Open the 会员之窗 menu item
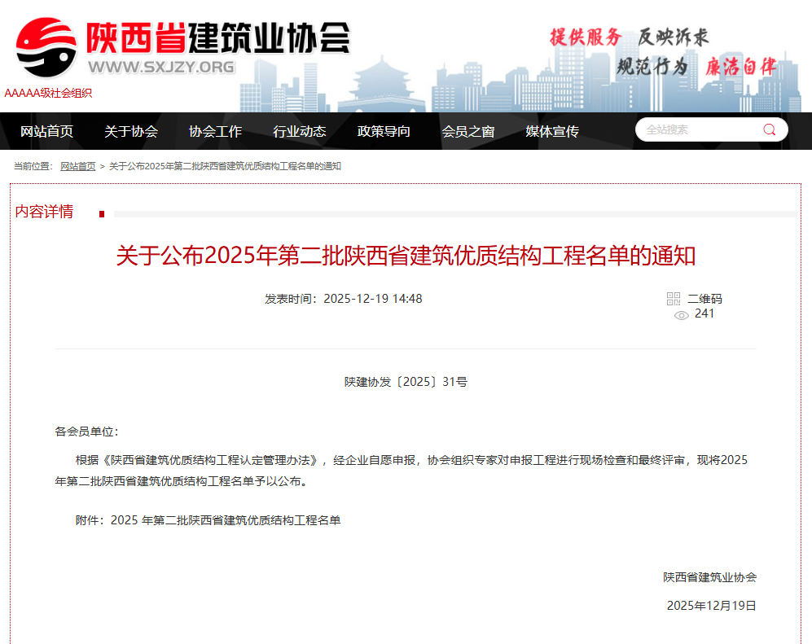Image resolution: width=812 pixels, height=644 pixels. tap(468, 131)
